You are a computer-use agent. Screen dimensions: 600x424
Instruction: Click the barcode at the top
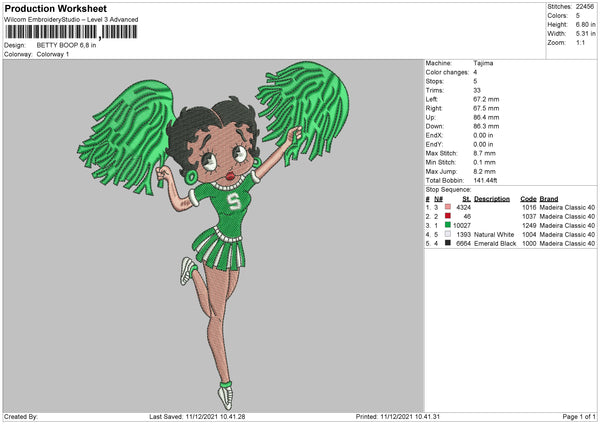pyautogui.click(x=71, y=32)
